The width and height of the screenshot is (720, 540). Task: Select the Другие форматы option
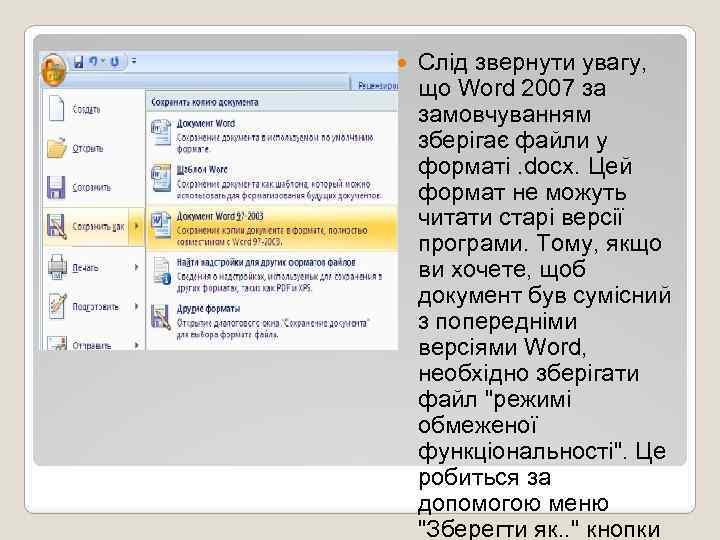pos(272,321)
